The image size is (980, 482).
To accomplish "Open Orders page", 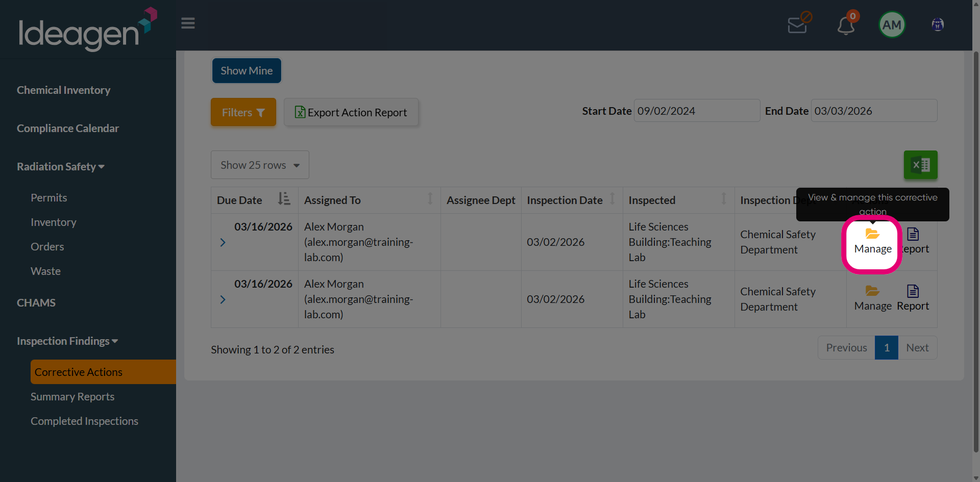I will (x=47, y=247).
